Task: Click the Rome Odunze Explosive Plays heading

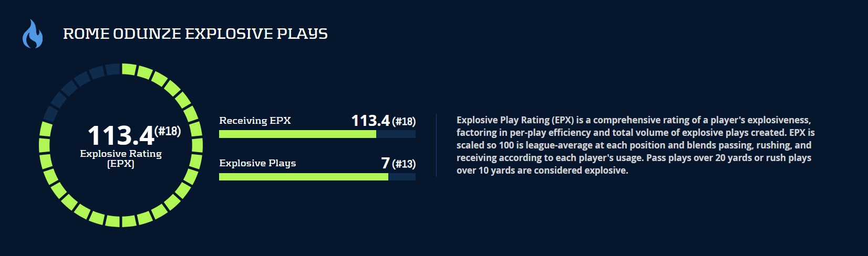Action: 195,34
